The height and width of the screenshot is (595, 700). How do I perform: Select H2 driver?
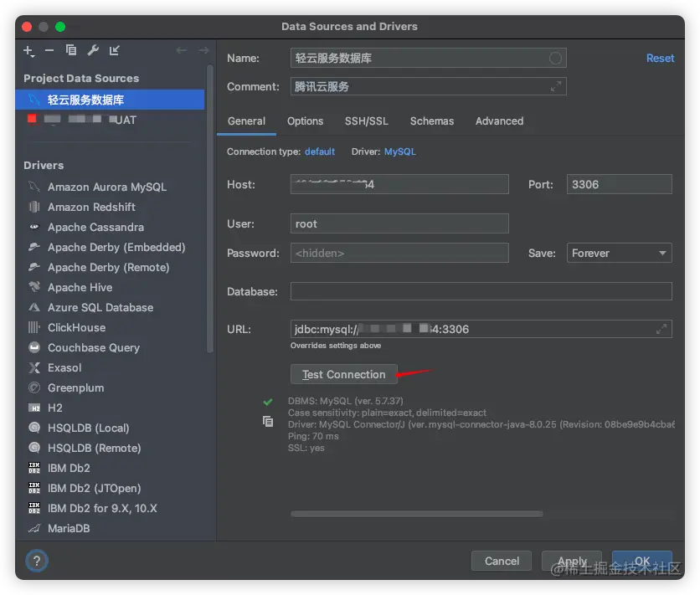[x=55, y=408]
